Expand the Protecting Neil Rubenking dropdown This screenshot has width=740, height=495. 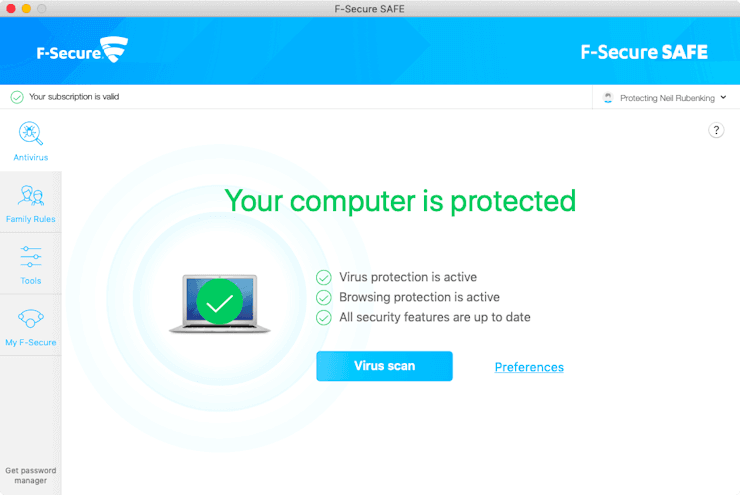667,98
